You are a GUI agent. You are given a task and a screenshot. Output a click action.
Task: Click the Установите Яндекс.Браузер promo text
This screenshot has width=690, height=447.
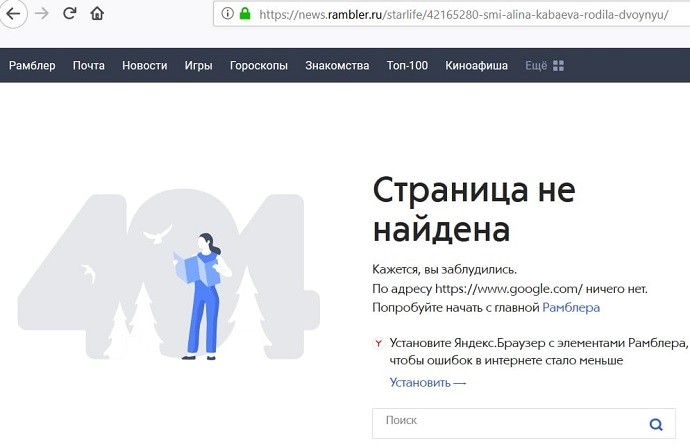538,352
